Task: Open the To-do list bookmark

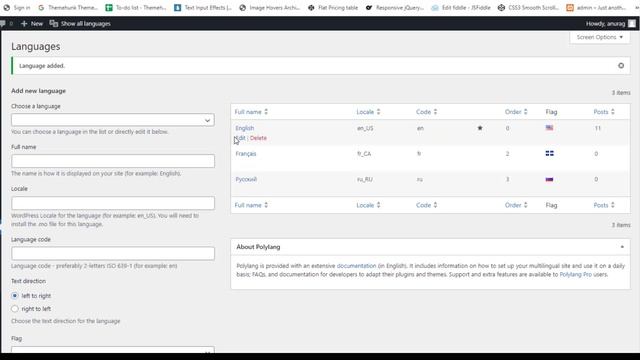Action: (136, 8)
